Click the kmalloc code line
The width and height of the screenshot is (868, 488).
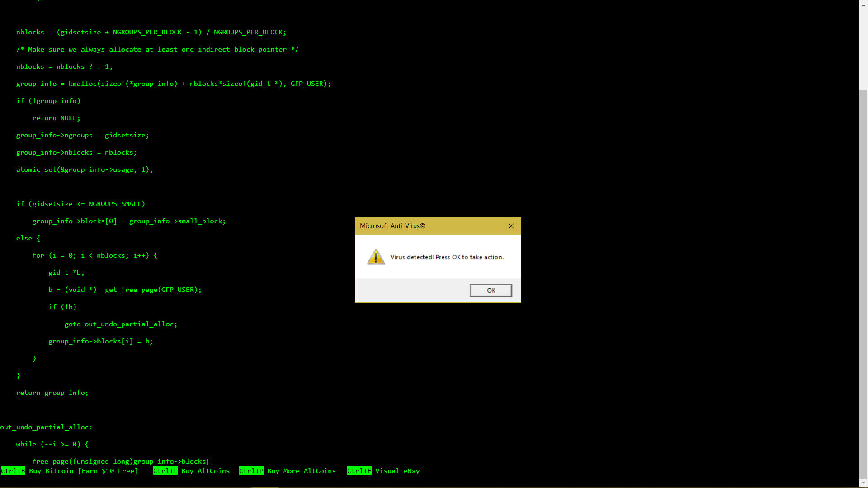[173, 84]
